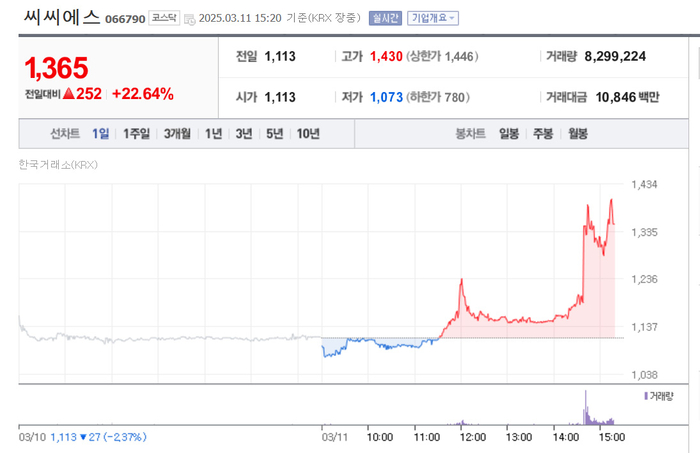Click the change amount 252
Viewport: 700px width, 453px height.
(89, 94)
